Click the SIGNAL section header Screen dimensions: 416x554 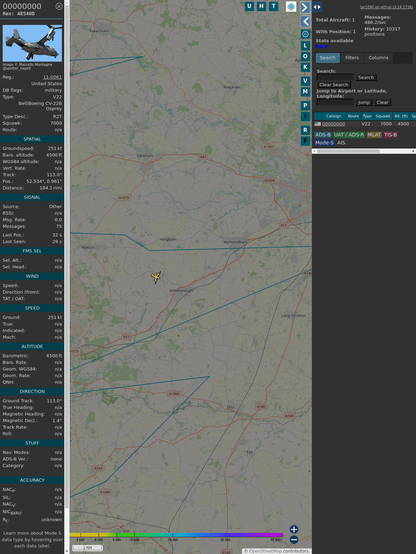pos(32,197)
